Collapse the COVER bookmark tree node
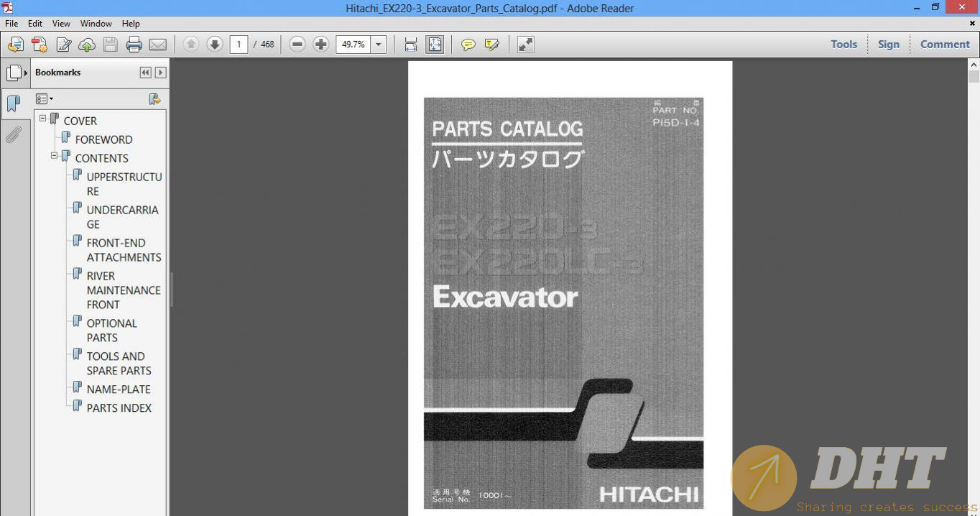 (43, 117)
